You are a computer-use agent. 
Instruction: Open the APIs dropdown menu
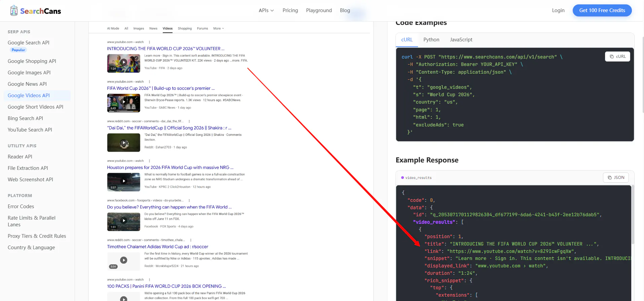click(266, 10)
